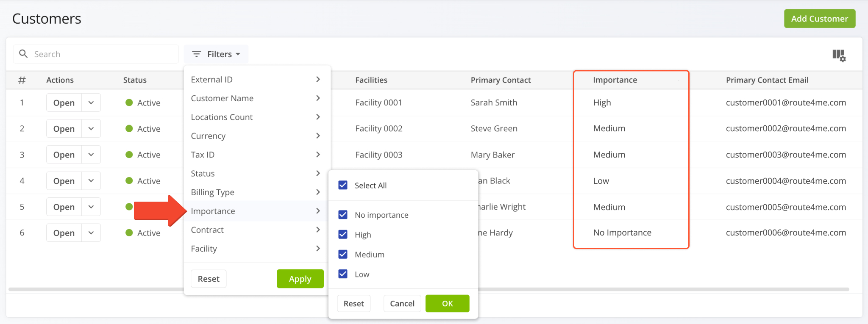Select the Facility 0001 cell
Screen dimensions: 868x324
point(378,102)
